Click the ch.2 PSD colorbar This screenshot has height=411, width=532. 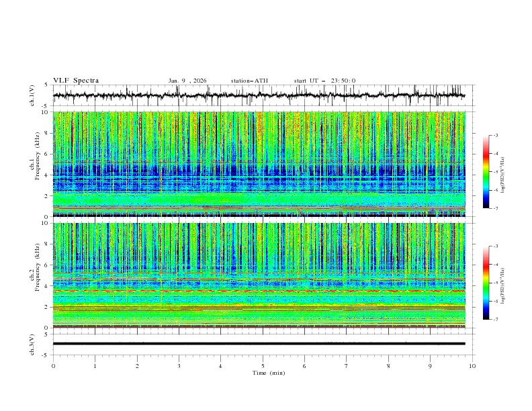pyautogui.click(x=486, y=283)
